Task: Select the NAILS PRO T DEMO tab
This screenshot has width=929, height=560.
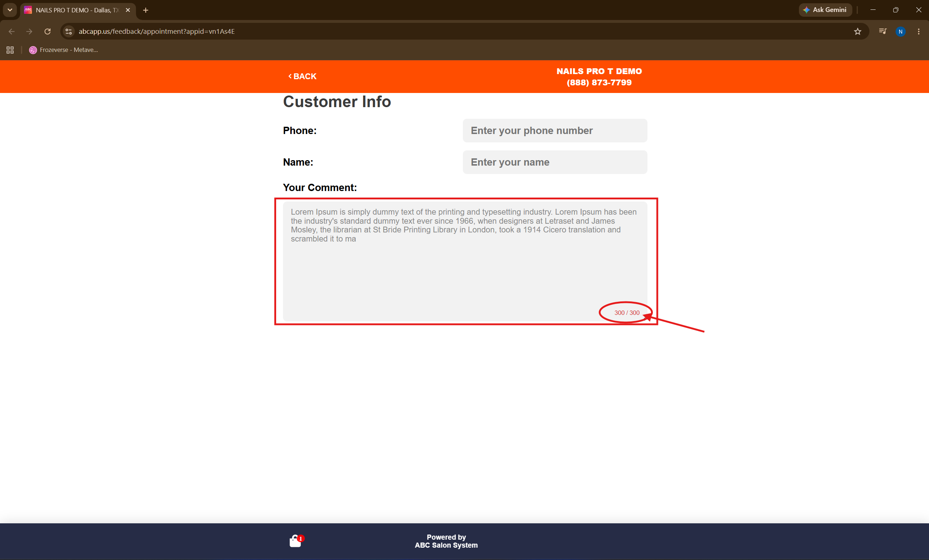Action: tap(77, 10)
